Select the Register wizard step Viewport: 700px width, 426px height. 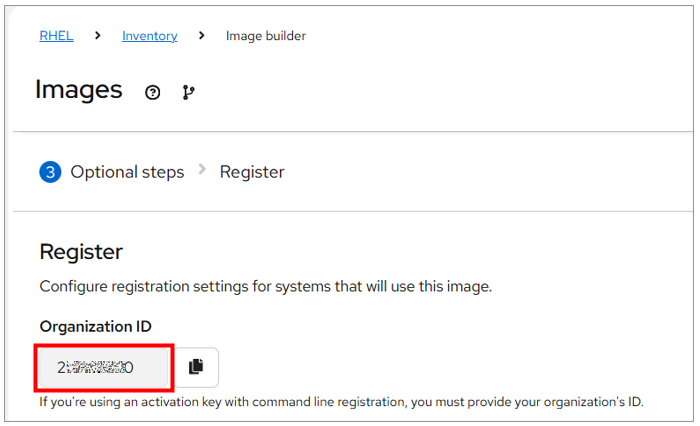252,172
